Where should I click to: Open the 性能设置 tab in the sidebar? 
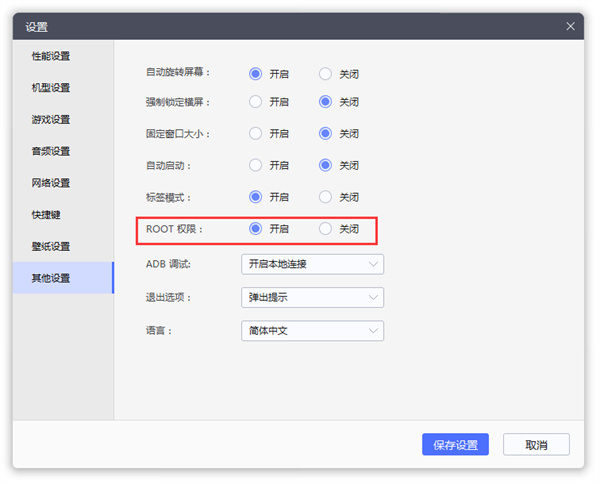point(51,56)
